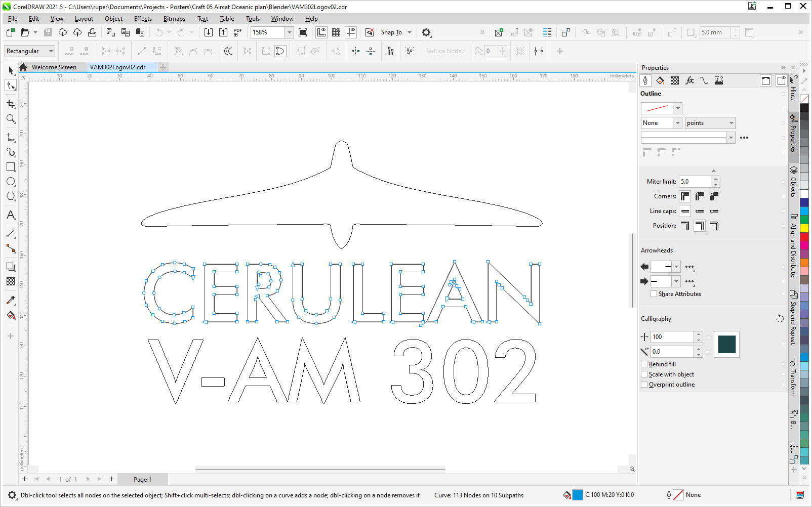Select the Shape node-editing tool
812x507 pixels.
click(x=11, y=85)
